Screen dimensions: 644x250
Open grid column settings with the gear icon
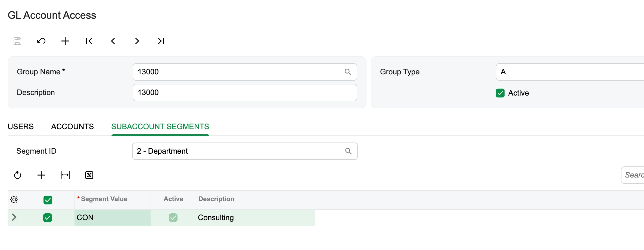[14, 200]
